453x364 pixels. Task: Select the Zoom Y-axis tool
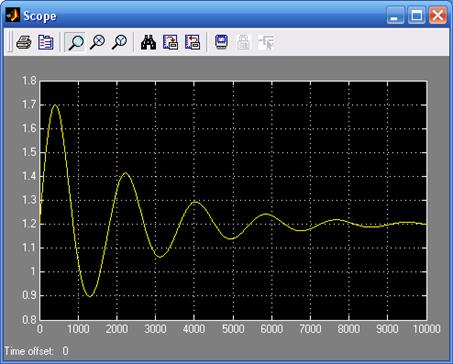click(119, 42)
